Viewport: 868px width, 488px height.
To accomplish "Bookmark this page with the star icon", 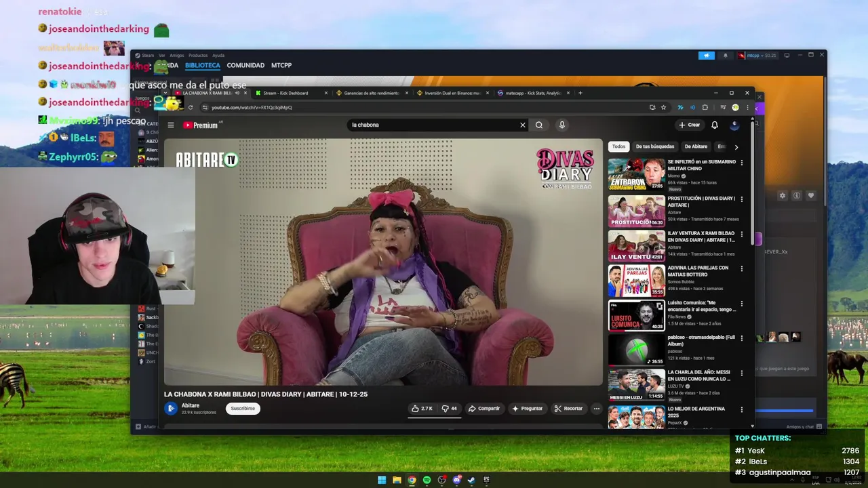I will pos(663,107).
